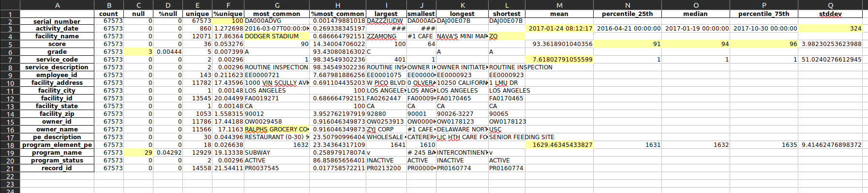Screen dimensions: 868x193
Task: Click the 'ZYI CORP' cell
Action: point(386,129)
